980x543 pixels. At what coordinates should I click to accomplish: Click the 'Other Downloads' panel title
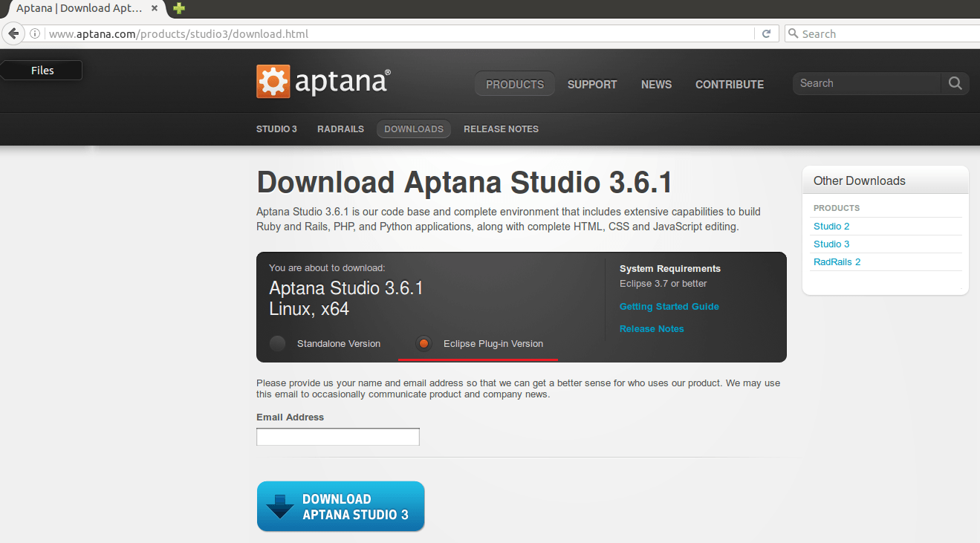point(860,181)
